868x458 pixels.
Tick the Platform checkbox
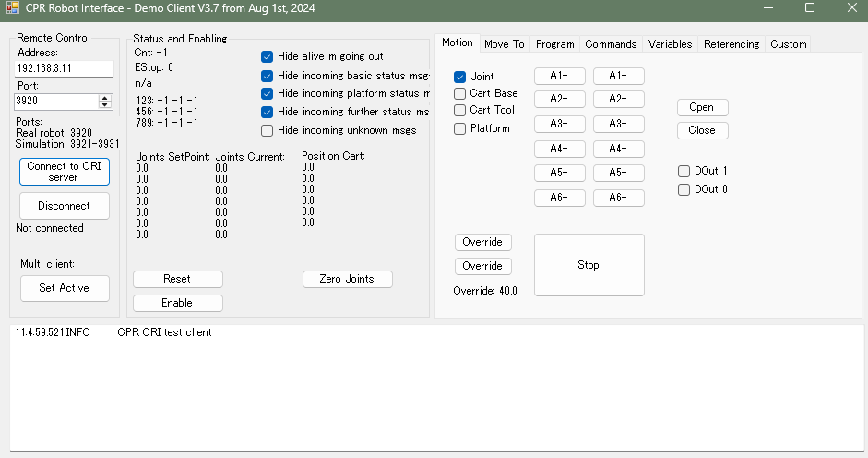[x=459, y=128]
